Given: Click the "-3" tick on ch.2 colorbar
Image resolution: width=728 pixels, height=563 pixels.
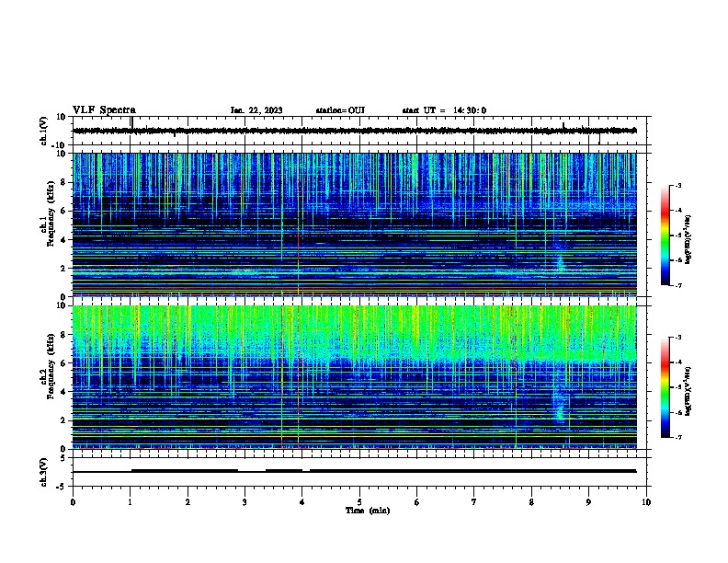Looking at the screenshot, I should [x=677, y=338].
